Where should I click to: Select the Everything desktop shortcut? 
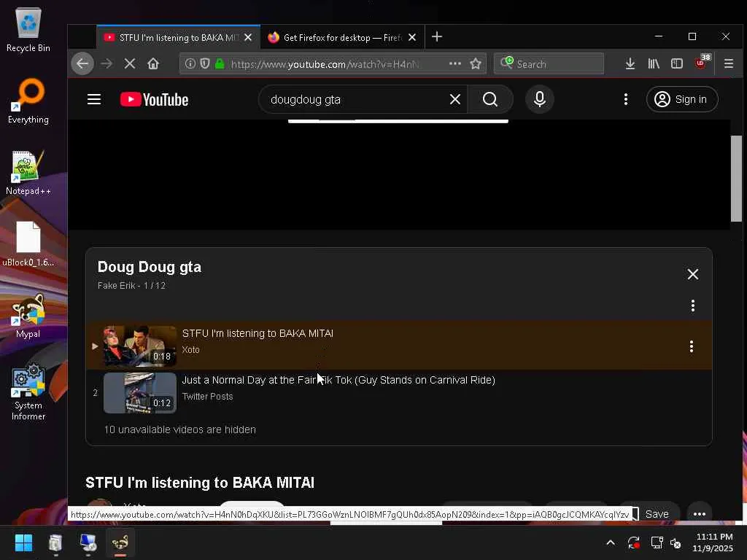click(x=28, y=101)
